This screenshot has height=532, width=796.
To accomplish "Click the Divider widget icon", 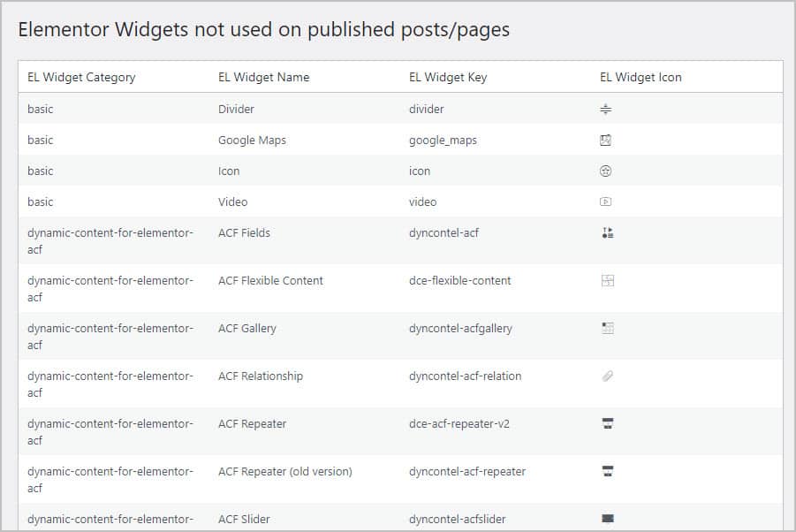I will pyautogui.click(x=606, y=110).
